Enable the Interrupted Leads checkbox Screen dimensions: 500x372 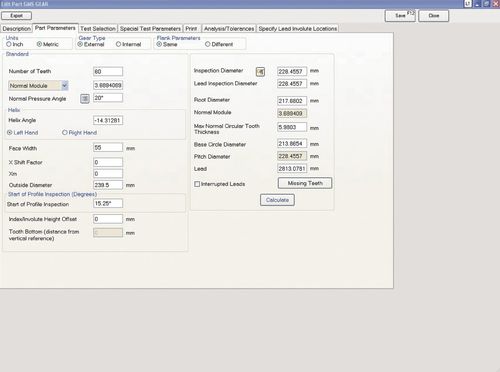tap(197, 184)
